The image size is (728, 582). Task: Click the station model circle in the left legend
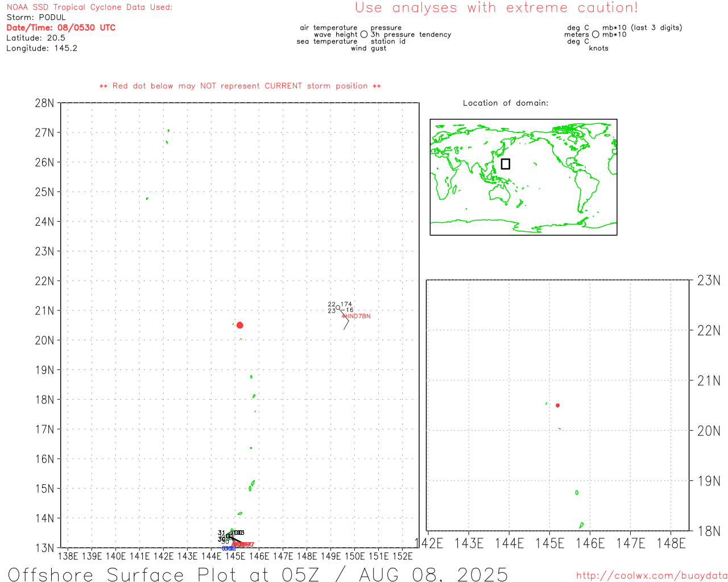click(364, 34)
